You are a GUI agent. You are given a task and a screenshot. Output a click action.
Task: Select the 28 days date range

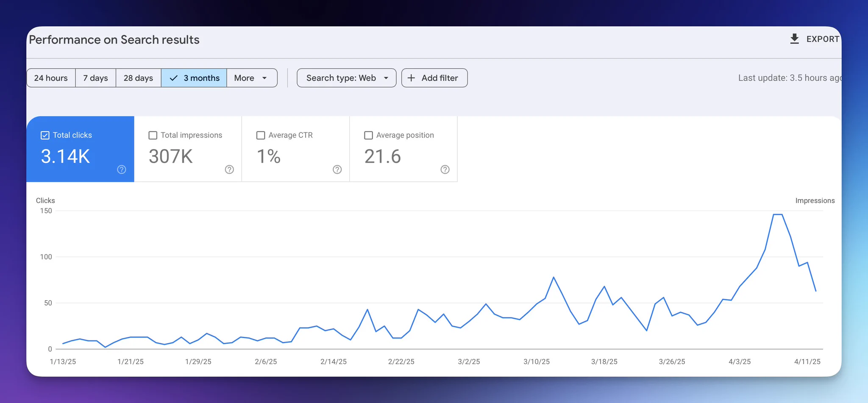tap(139, 78)
